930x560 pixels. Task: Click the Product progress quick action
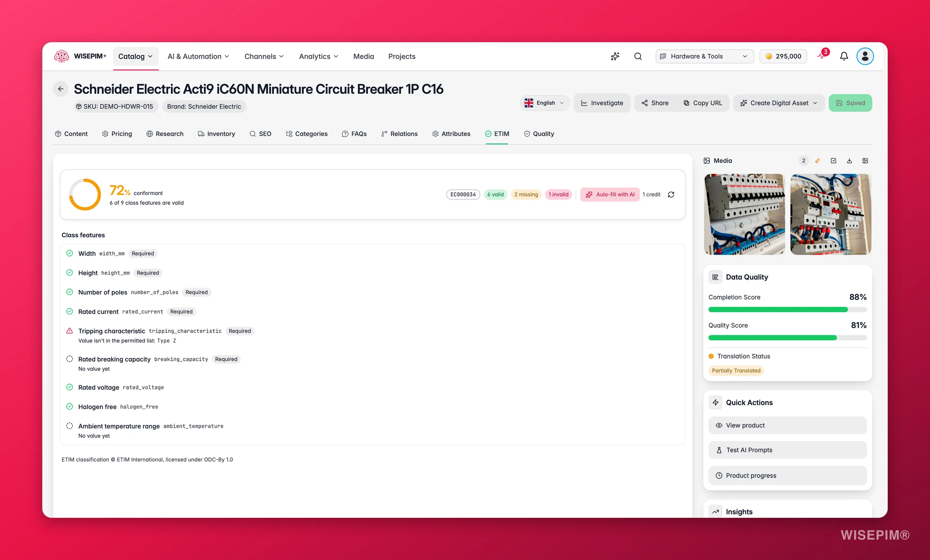click(787, 476)
